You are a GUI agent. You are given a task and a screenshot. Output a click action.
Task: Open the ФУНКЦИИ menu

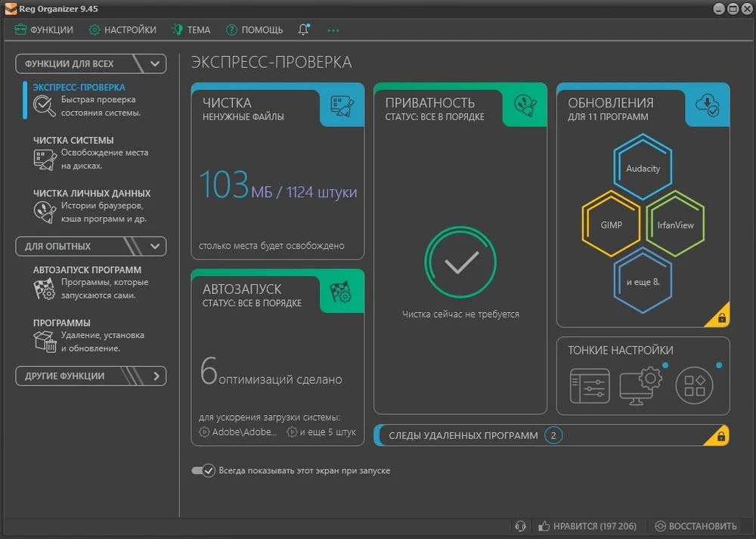44,30
